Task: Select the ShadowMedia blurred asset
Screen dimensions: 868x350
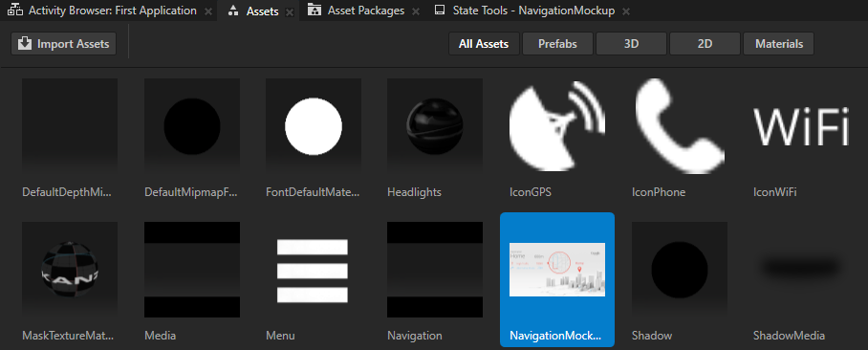Action: tap(801, 270)
